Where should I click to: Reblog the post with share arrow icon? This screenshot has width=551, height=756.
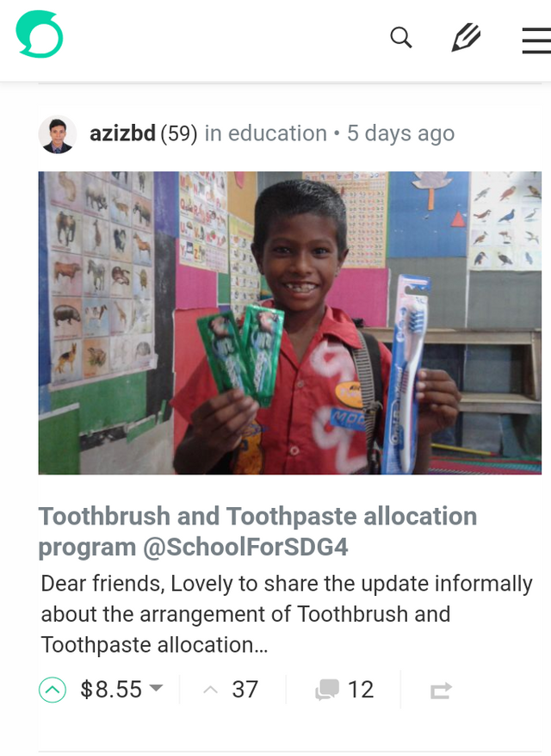441,691
